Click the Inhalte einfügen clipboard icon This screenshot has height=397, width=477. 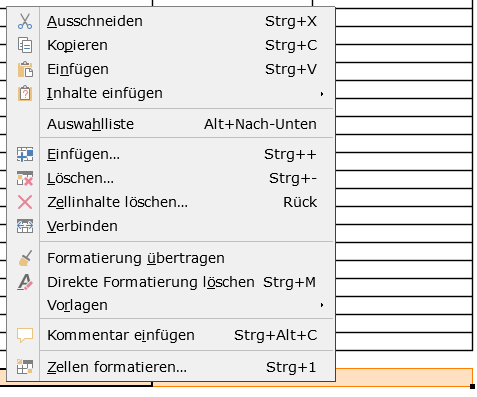(x=25, y=93)
